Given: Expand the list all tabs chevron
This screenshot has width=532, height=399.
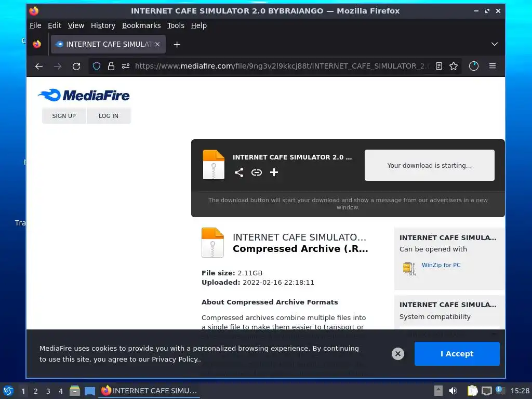Looking at the screenshot, I should (495, 44).
